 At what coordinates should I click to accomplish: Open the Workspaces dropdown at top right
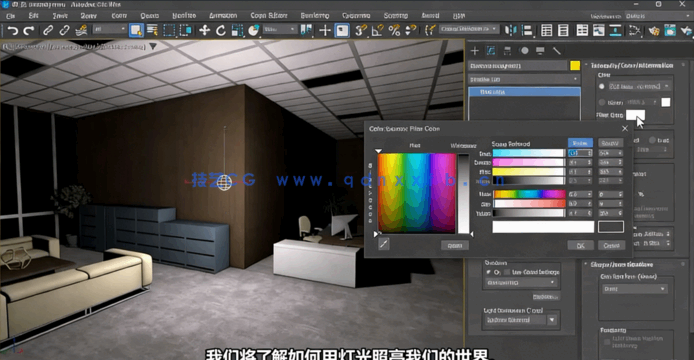658,16
